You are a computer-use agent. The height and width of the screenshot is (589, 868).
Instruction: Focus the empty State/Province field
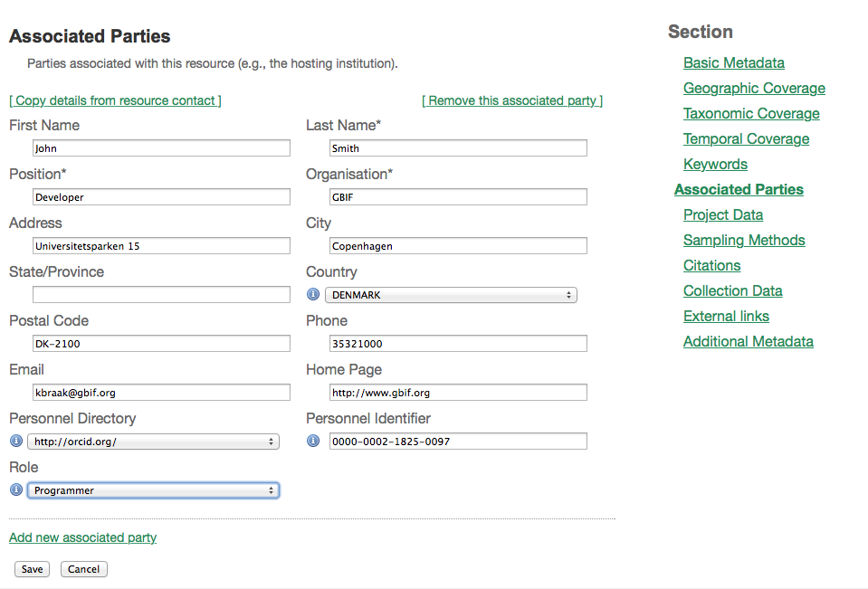(161, 295)
